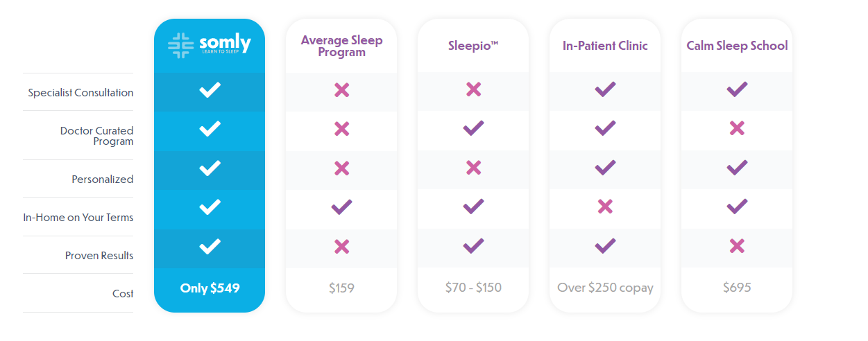Click In-Patient Clinic's Proven Results checkmark

[x=605, y=246]
